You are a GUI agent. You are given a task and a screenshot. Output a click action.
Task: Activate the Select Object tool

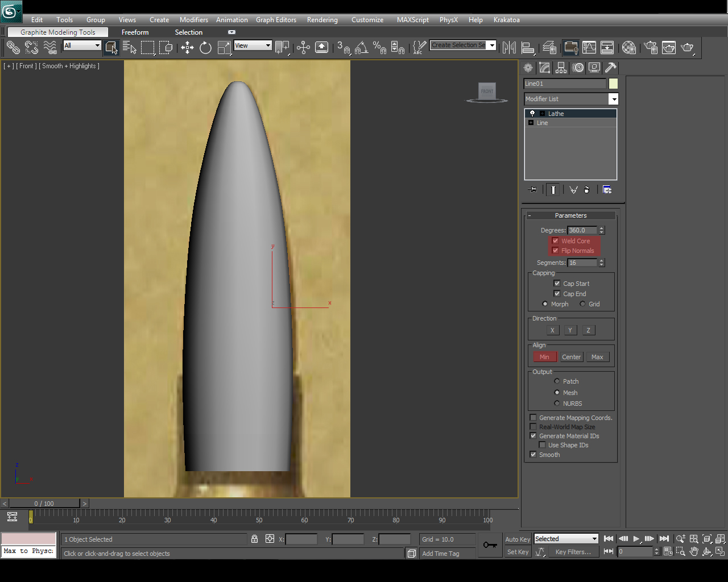point(111,47)
